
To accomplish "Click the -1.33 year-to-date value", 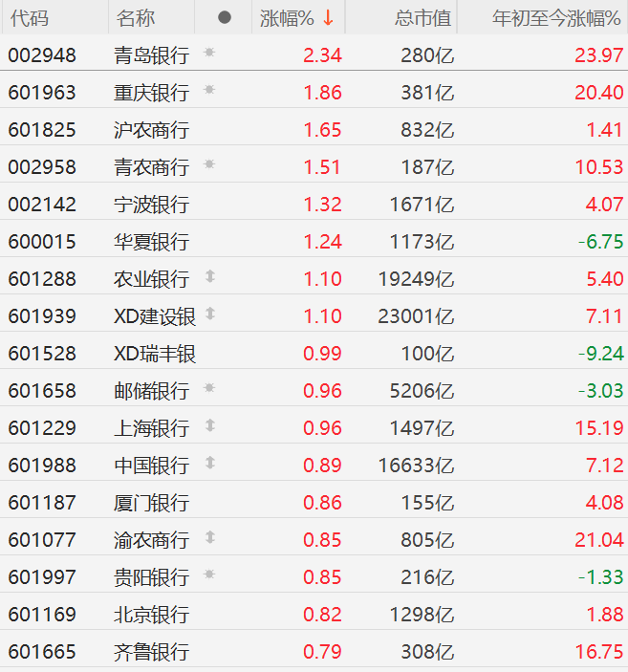I will pos(601,577).
